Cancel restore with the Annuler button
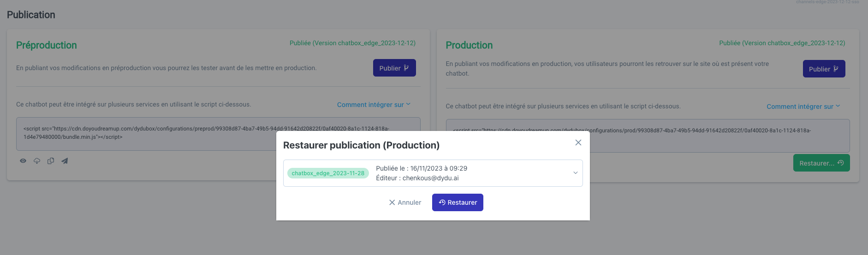The height and width of the screenshot is (255, 868). (405, 202)
